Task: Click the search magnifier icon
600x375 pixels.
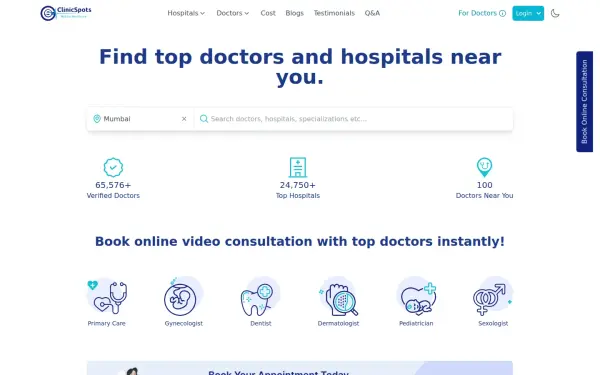Action: pyautogui.click(x=204, y=119)
